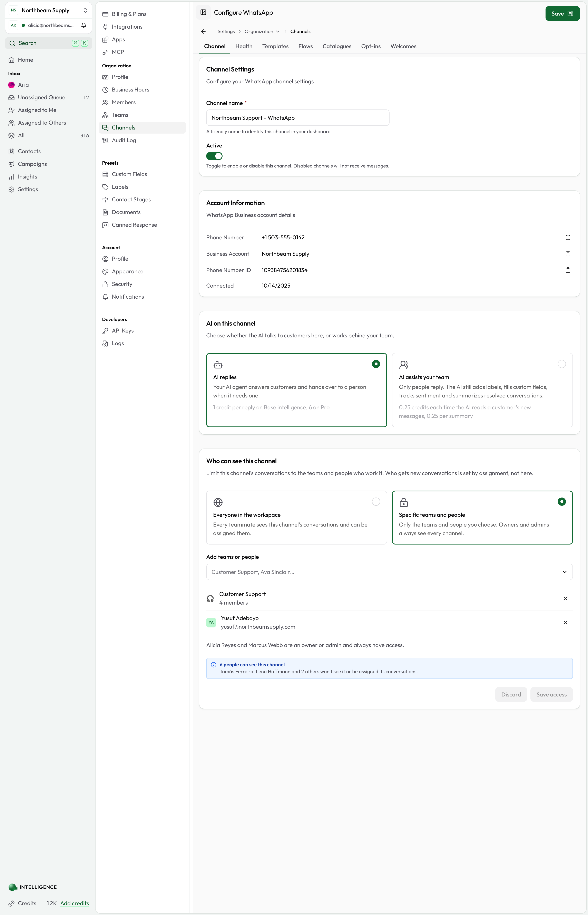The image size is (588, 915).
Task: Open Custom Fields presets
Action: 142,174
